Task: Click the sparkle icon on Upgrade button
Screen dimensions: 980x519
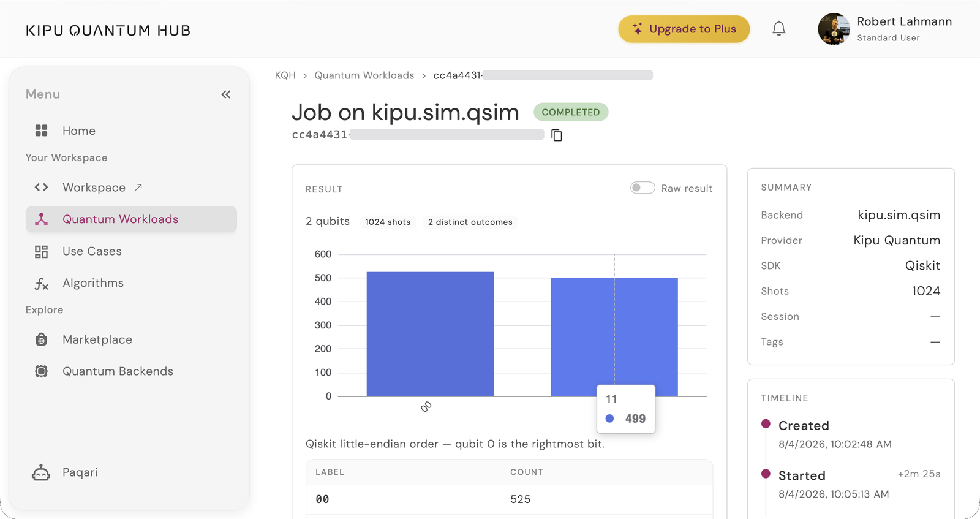Action: coord(638,29)
